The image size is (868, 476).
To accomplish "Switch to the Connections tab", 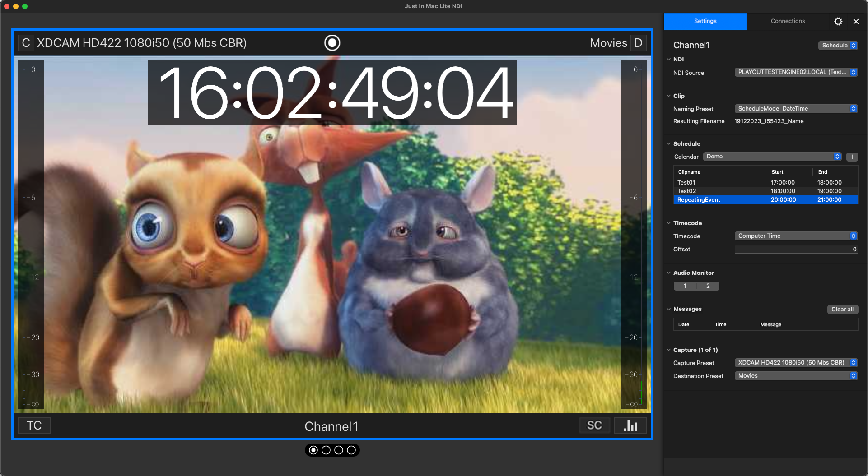I will [x=788, y=21].
